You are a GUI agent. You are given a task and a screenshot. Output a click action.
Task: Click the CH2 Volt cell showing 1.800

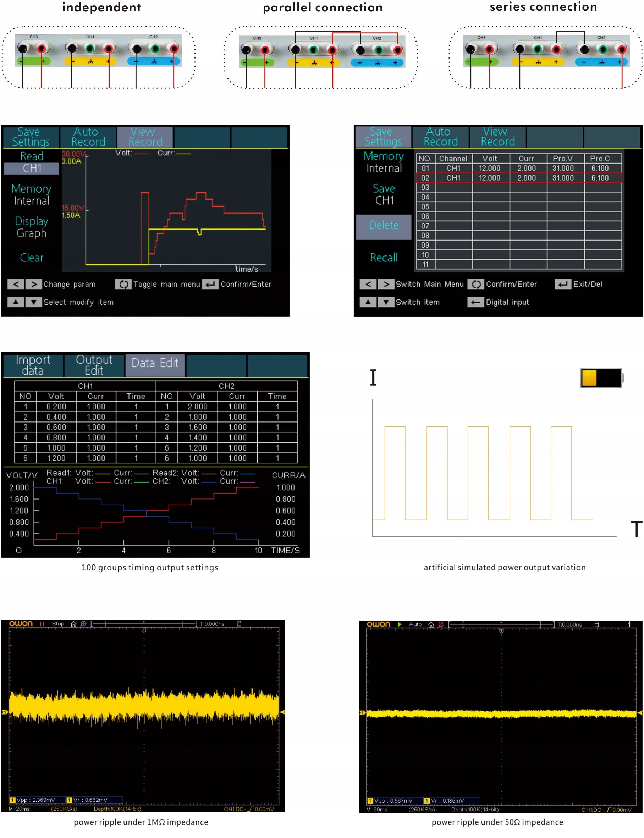(197, 417)
